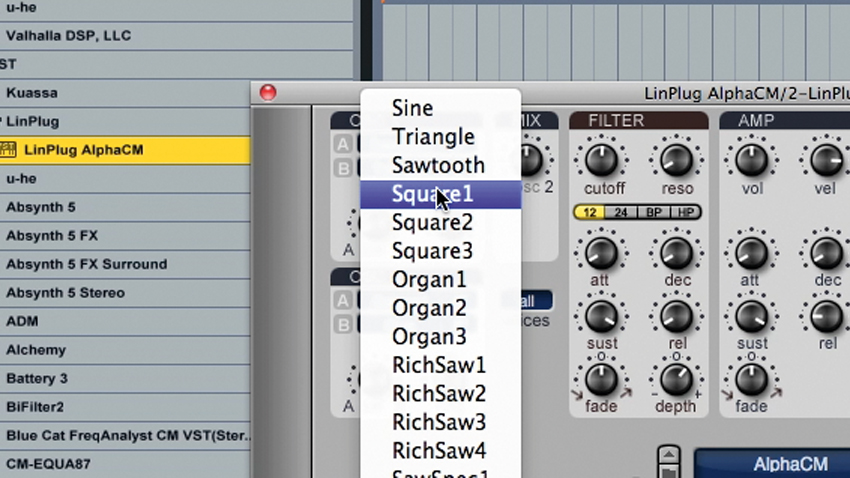Choose Square2 waveform
The height and width of the screenshot is (478, 850).
tap(440, 223)
